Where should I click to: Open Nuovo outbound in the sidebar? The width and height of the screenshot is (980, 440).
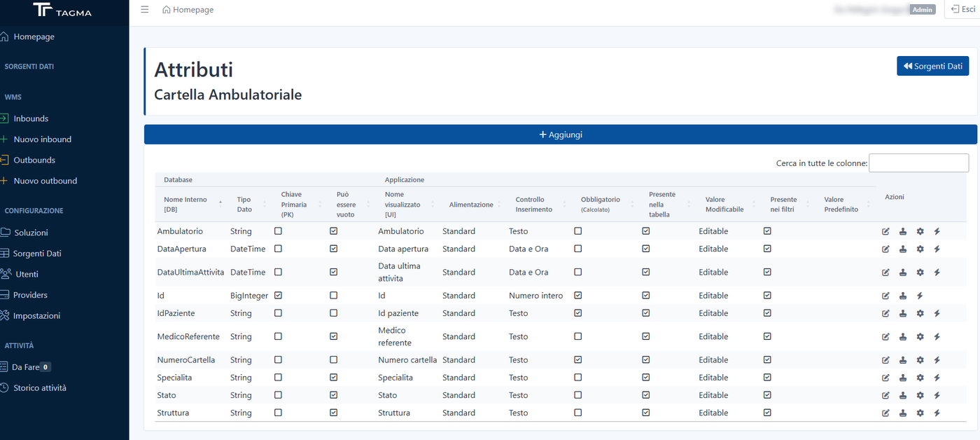point(45,181)
